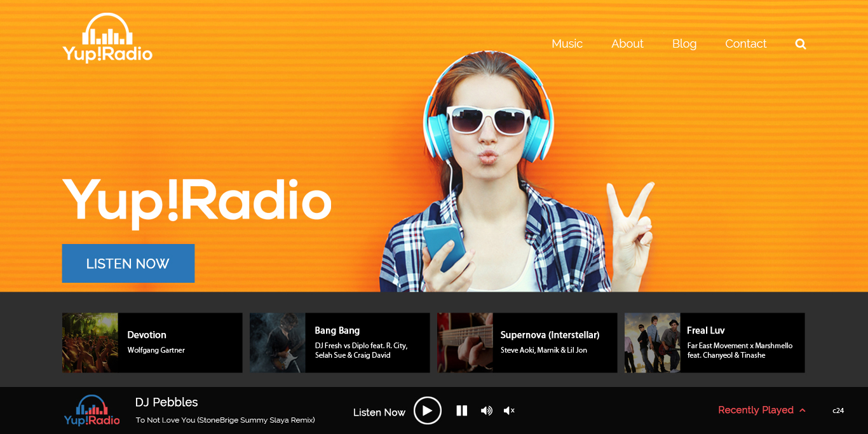Screen dimensions: 868x434
Task: Toggle playback with the pause icon
Action: [x=462, y=410]
